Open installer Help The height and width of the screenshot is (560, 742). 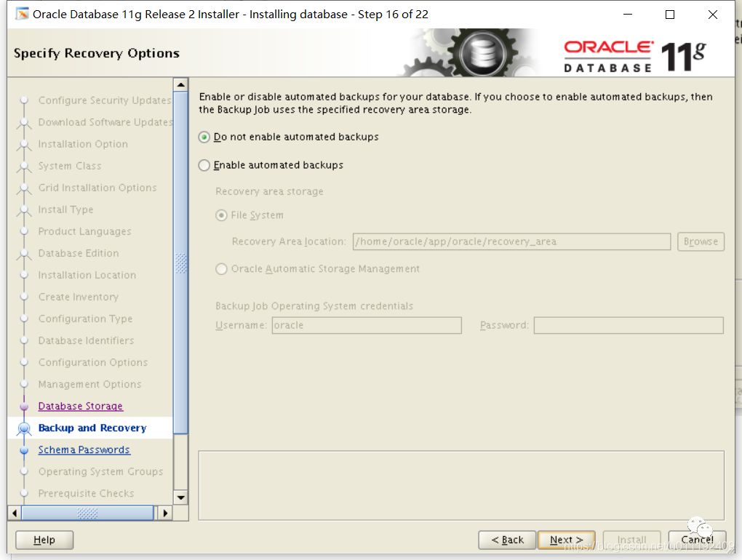[x=44, y=540]
